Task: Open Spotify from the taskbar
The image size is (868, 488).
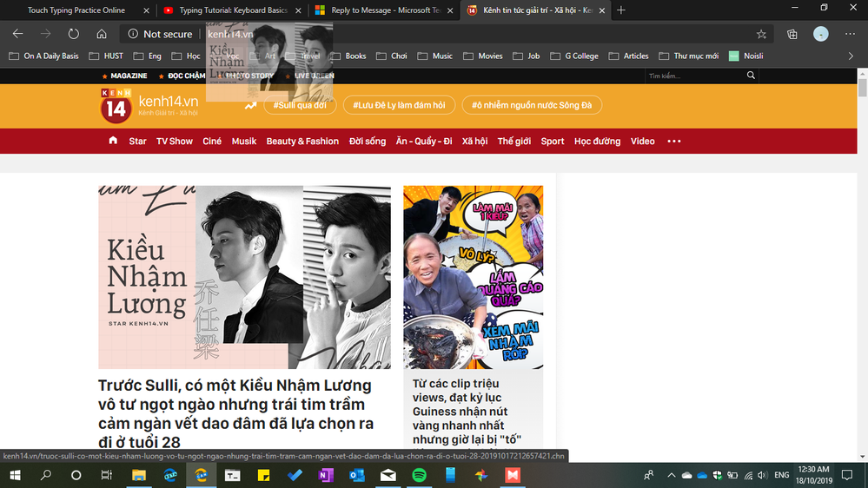Action: pyautogui.click(x=419, y=475)
